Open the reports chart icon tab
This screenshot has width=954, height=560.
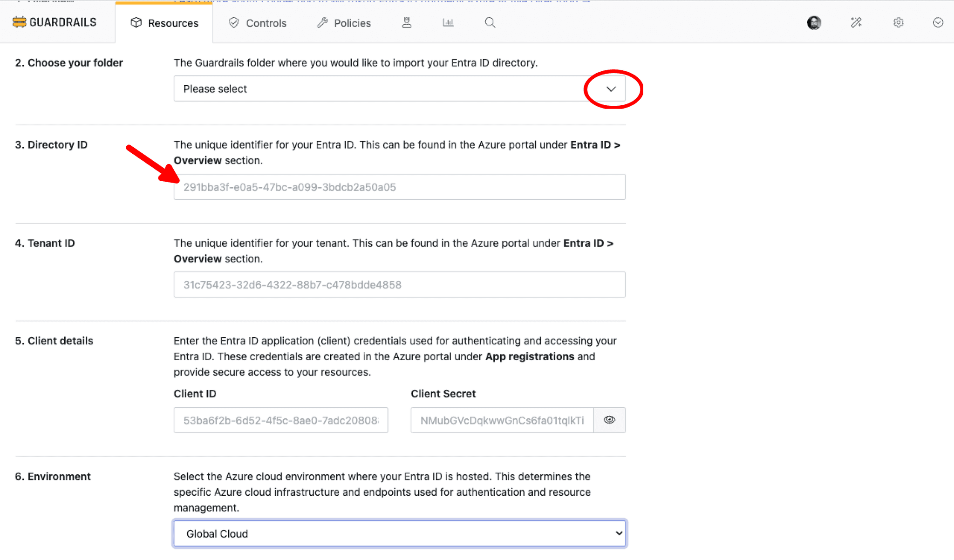(x=448, y=22)
